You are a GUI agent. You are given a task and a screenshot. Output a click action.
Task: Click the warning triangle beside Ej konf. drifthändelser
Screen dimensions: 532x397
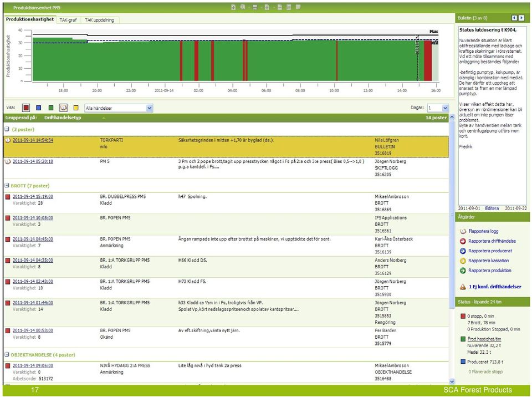pyautogui.click(x=463, y=287)
